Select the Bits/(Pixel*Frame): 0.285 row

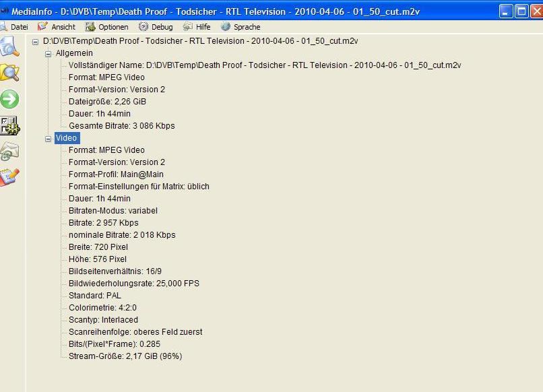pyautogui.click(x=115, y=344)
